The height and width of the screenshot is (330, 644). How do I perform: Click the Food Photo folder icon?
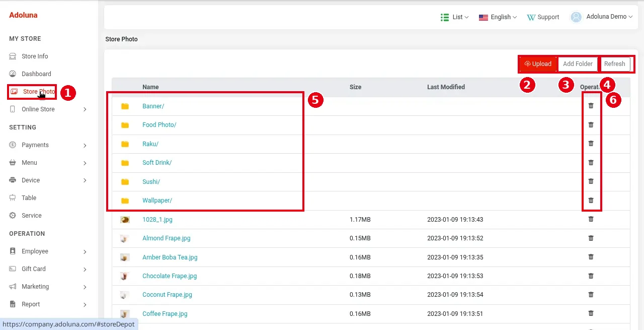125,125
